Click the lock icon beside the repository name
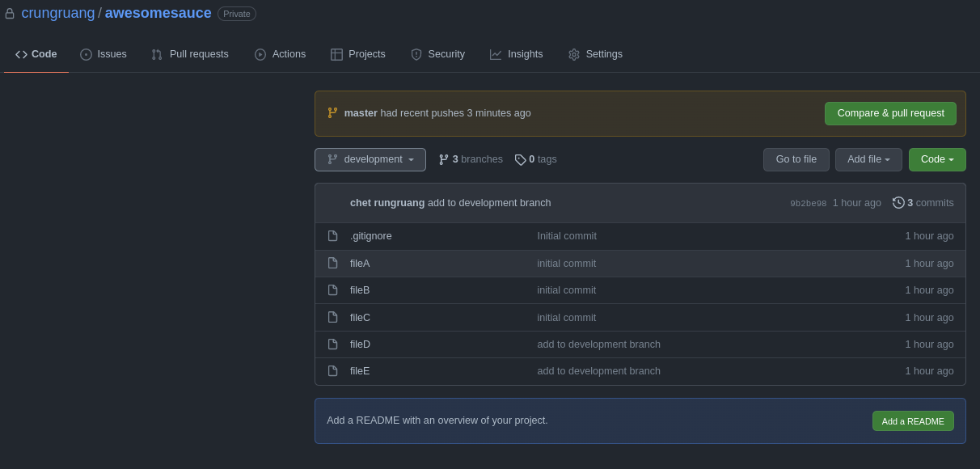 (x=8, y=13)
